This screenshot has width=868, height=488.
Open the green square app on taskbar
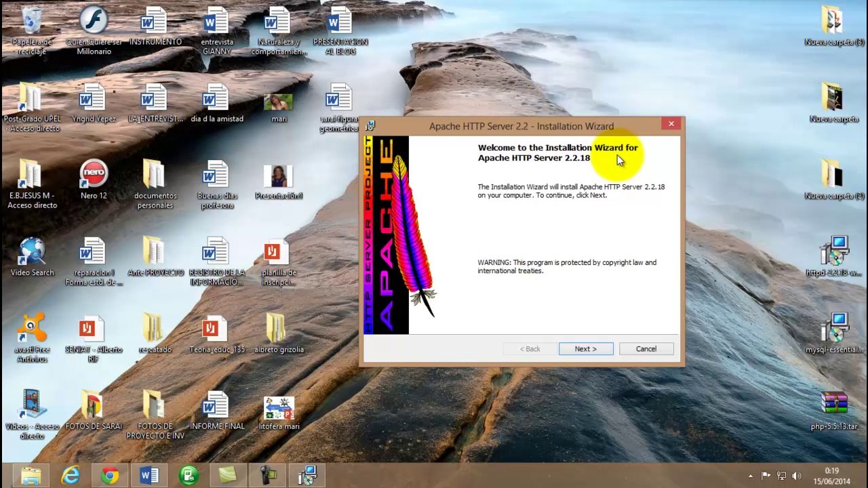click(228, 476)
